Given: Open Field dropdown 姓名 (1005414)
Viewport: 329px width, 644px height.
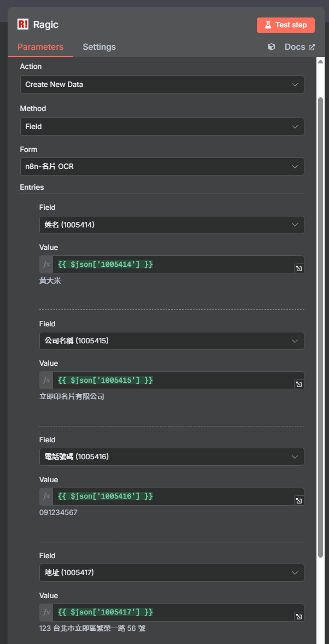Looking at the screenshot, I should tap(172, 225).
